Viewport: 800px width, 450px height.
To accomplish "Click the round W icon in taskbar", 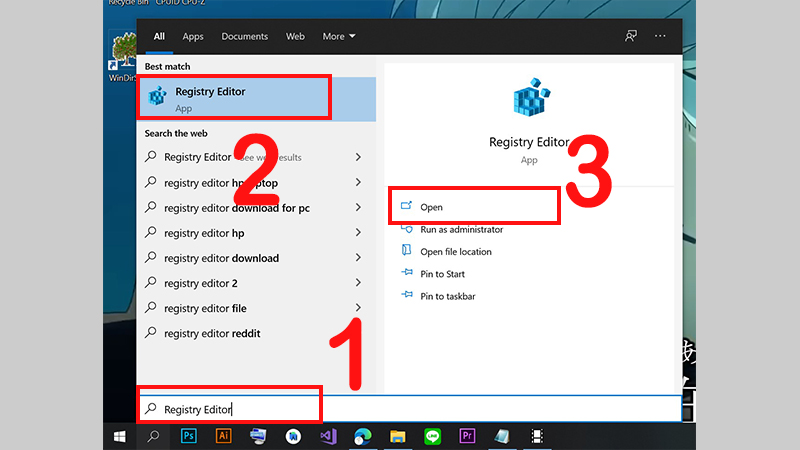I will 293,436.
